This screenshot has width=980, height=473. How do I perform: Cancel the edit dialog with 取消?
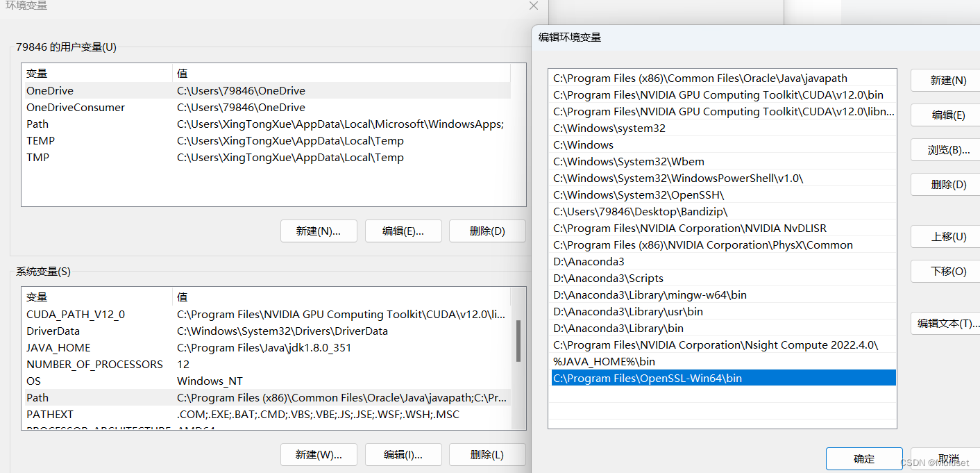pyautogui.click(x=948, y=458)
